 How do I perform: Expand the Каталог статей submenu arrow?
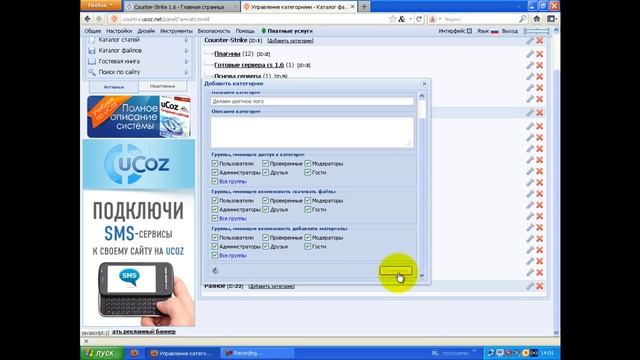pos(186,40)
